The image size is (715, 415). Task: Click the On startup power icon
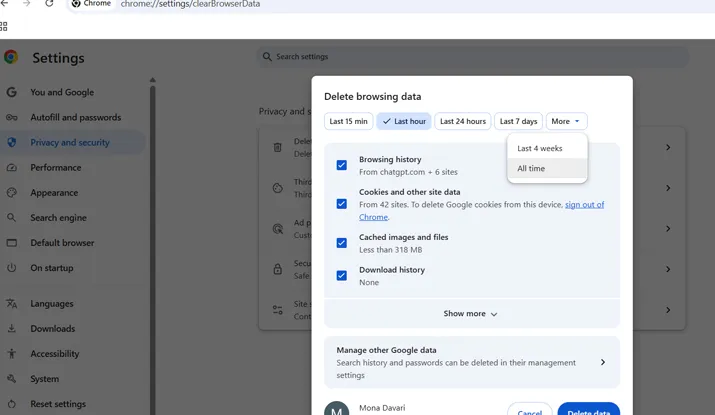(x=12, y=268)
